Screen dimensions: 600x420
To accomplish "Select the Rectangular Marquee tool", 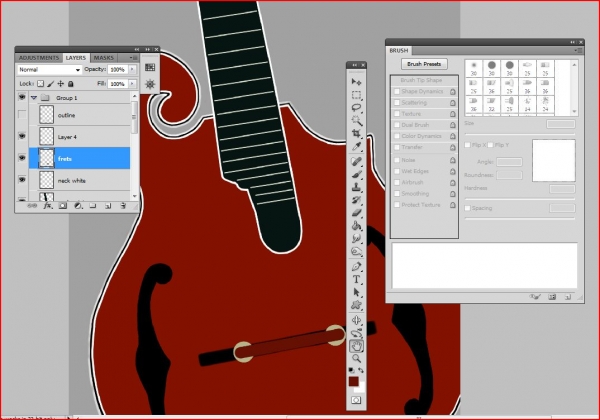I will pyautogui.click(x=356, y=95).
